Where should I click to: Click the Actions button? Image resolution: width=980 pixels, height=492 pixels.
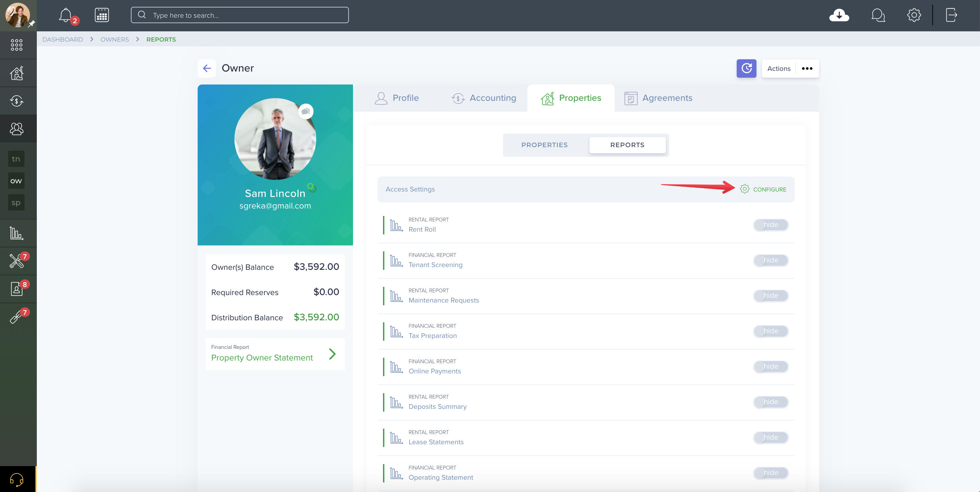pos(778,68)
